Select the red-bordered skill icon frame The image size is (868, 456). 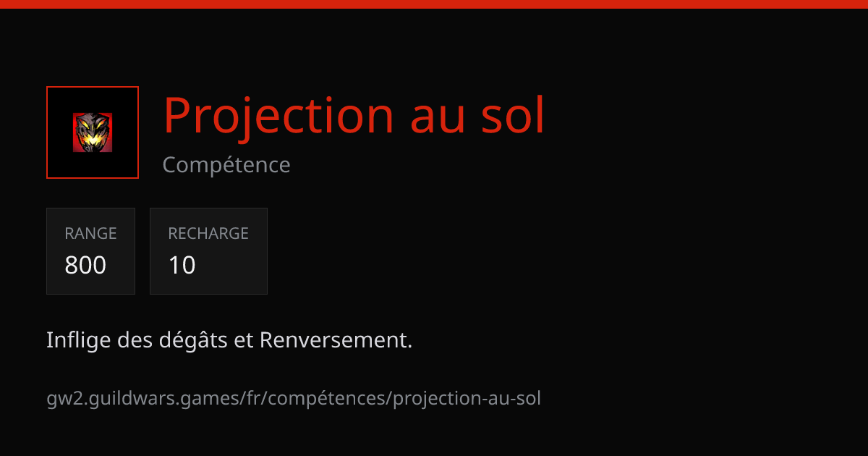tap(93, 132)
